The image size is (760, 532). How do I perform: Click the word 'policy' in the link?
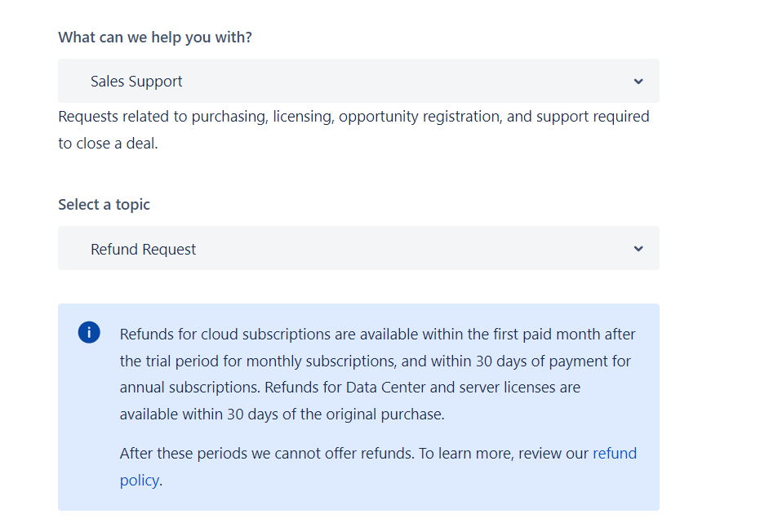[139, 480]
